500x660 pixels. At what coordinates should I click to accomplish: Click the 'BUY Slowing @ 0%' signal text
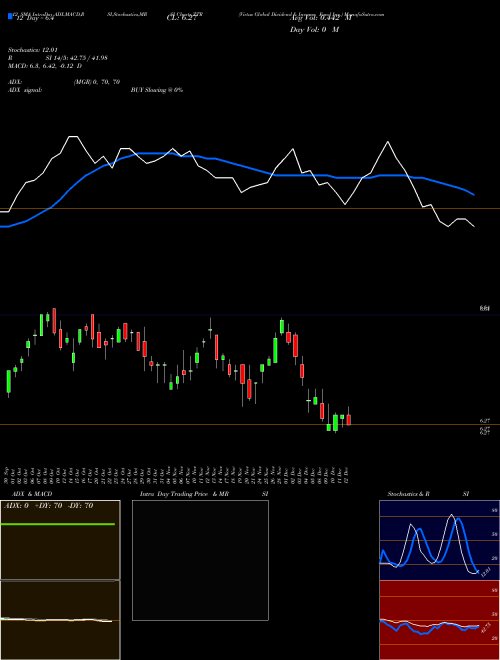(157, 90)
